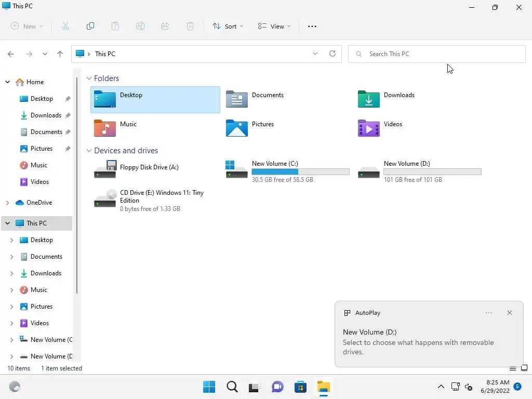This screenshot has height=399, width=532.
Task: Open the View dropdown menu
Action: [x=274, y=26]
